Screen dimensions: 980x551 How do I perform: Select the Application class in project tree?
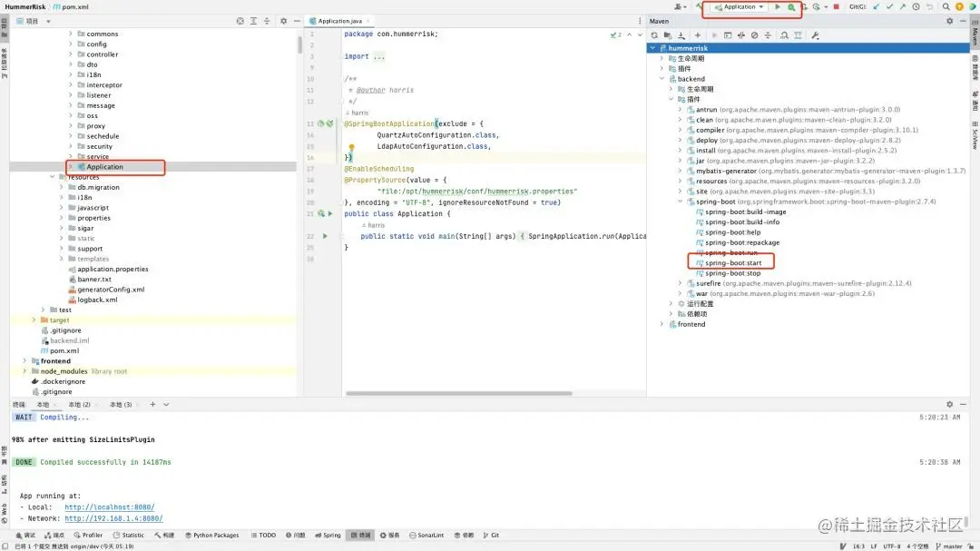click(x=104, y=167)
